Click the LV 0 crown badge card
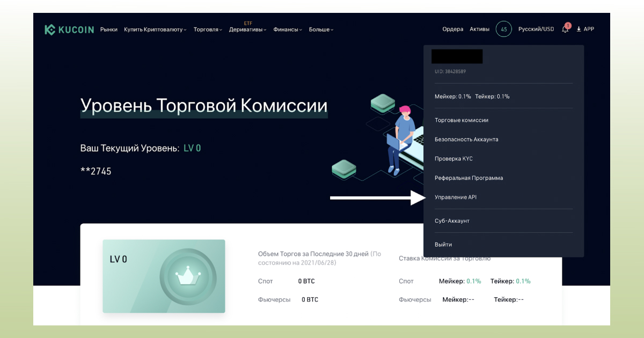 click(164, 276)
